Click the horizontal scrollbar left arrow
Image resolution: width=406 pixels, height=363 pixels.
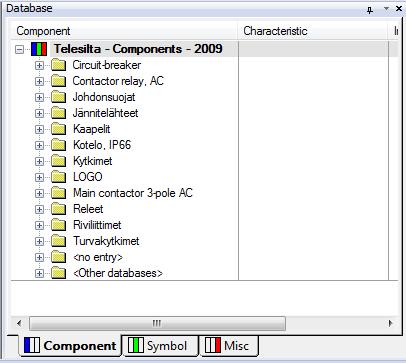pos(19,323)
